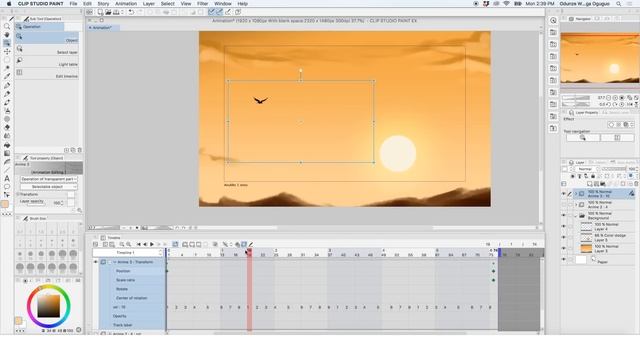
Task: Click the Scale ratio track row in Timeline
Action: (x=133, y=280)
